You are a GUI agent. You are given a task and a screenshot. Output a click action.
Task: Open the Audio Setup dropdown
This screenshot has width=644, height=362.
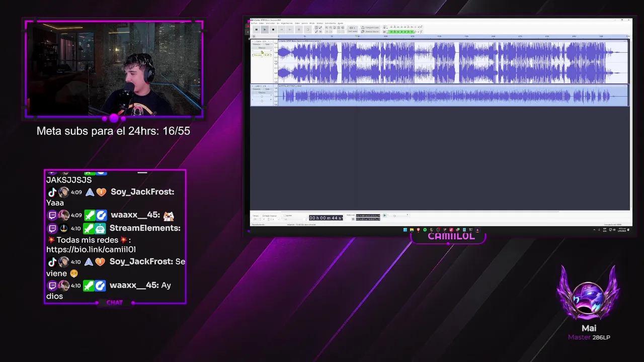click(353, 30)
